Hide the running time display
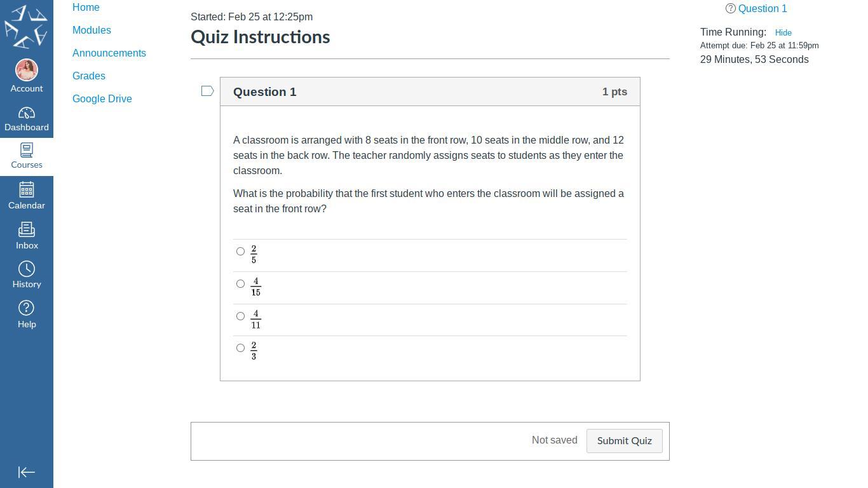Screen dimensions: 868x488 coord(783,32)
